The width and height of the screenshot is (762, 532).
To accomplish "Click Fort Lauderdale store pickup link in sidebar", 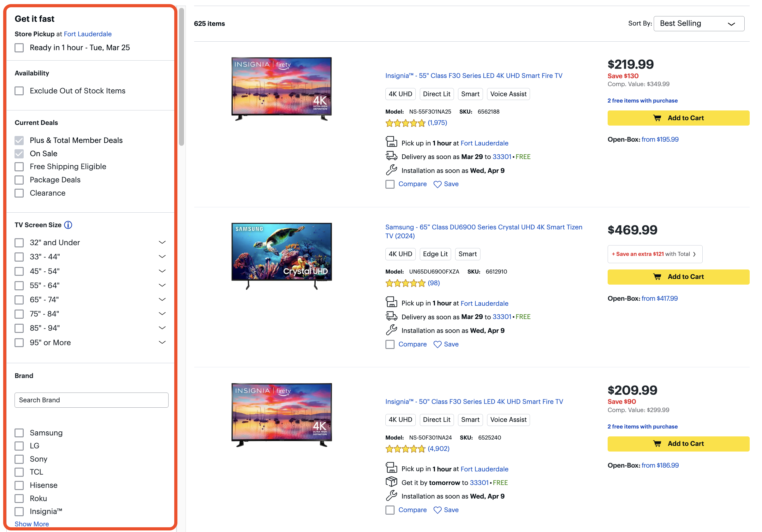I will [88, 34].
